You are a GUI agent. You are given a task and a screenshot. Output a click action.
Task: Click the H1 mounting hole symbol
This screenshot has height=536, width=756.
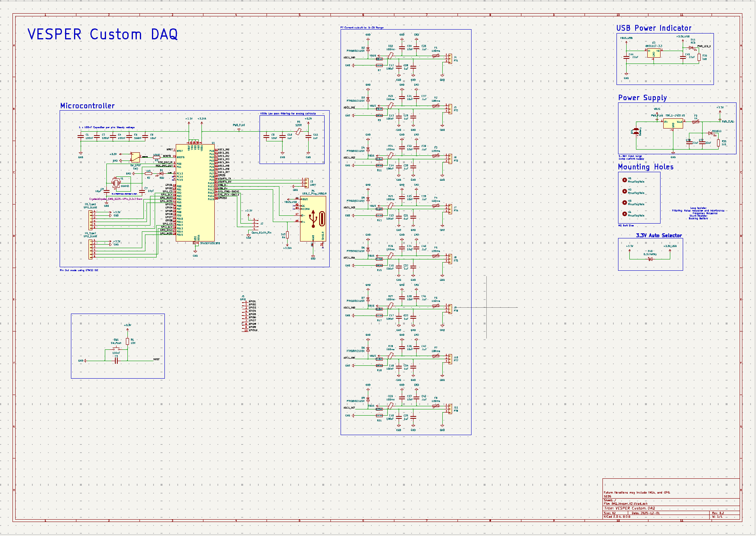pyautogui.click(x=625, y=180)
